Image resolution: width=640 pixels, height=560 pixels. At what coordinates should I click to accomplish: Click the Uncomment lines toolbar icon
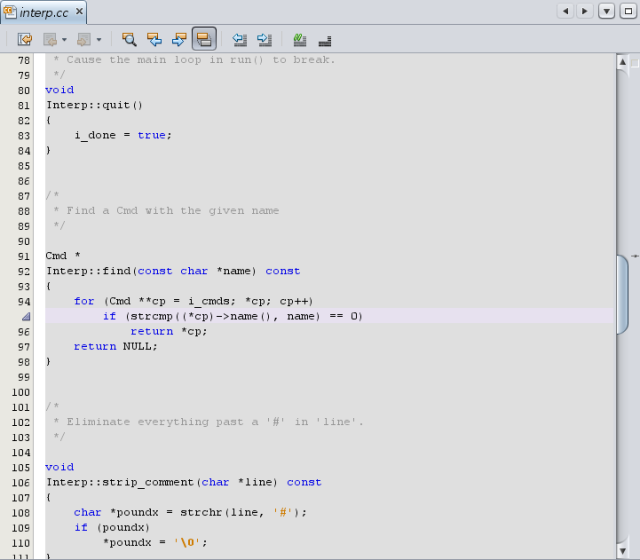pos(325,40)
